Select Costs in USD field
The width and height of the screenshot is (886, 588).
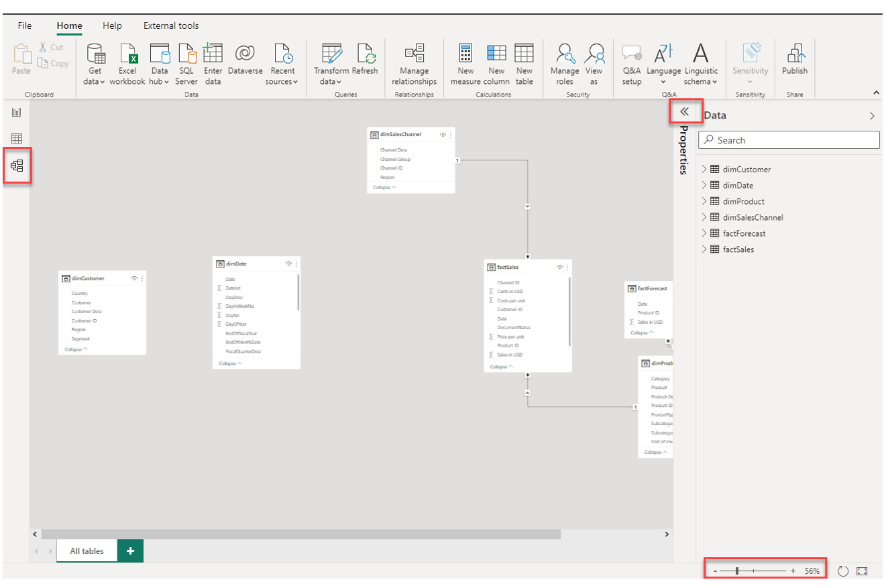(x=510, y=292)
